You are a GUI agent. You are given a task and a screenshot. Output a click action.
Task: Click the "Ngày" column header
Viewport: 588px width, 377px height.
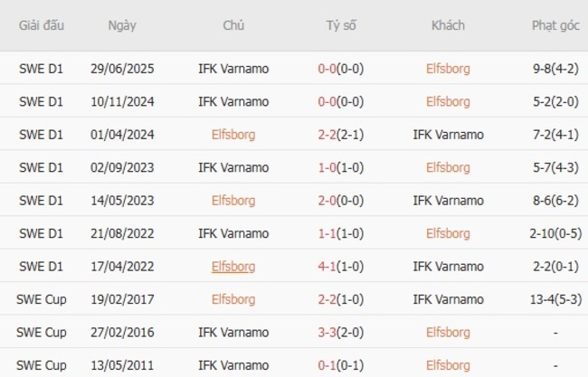(x=122, y=25)
